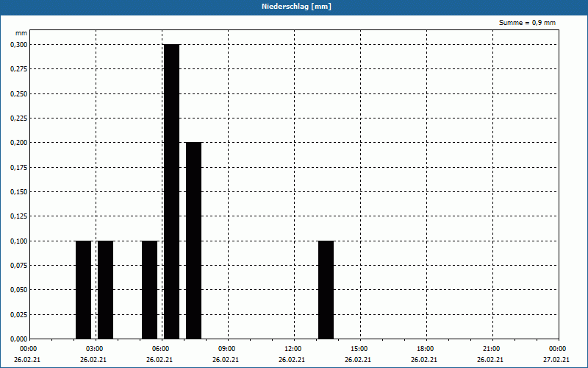The width and height of the screenshot is (588, 368).
Task: Click the 03:00 time axis label
Action: [95, 349]
